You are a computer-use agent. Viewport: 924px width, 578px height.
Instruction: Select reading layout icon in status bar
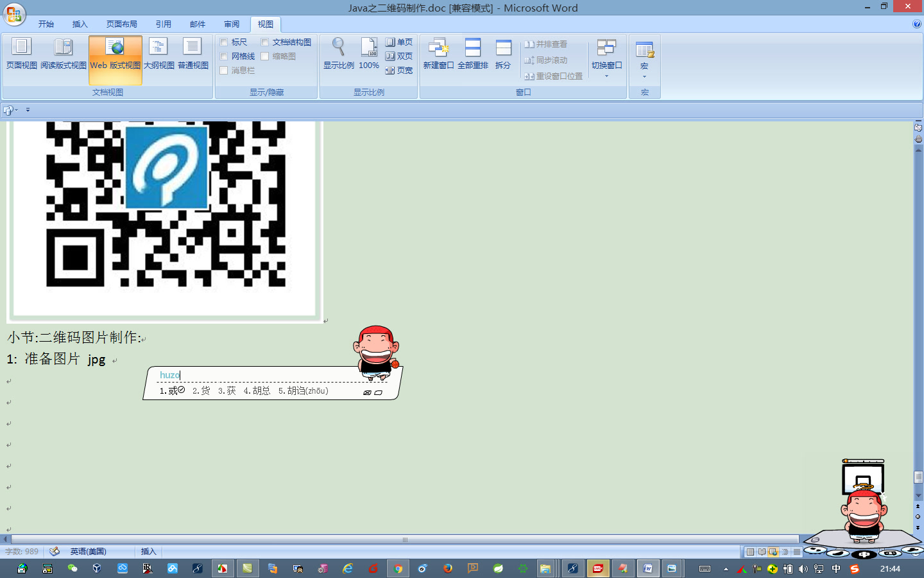762,552
